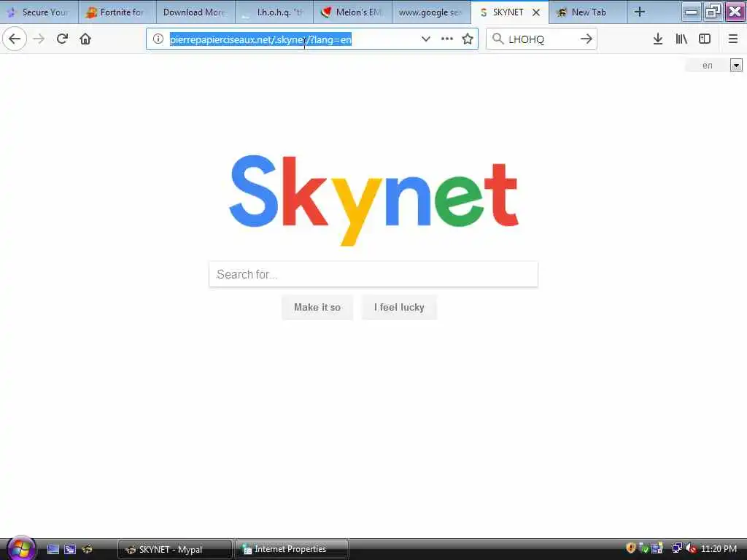Click the volume muted tray icon
The image size is (747, 560).
692,548
